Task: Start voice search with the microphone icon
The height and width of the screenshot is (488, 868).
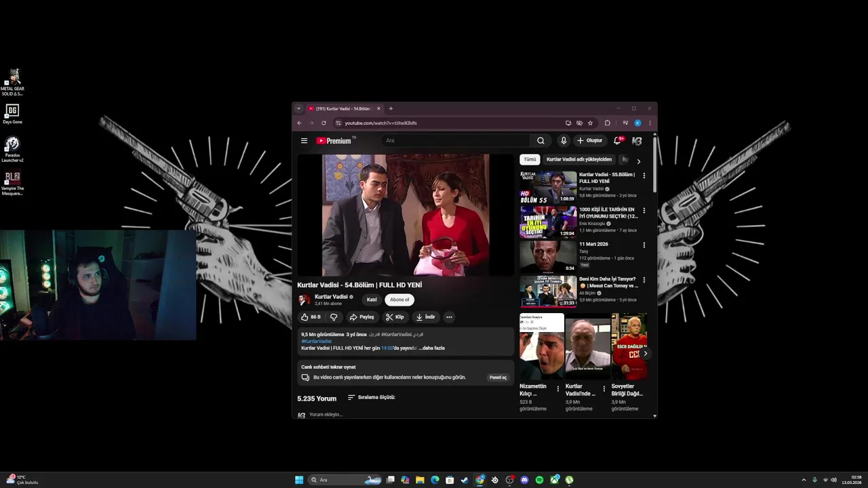Action: pos(563,141)
